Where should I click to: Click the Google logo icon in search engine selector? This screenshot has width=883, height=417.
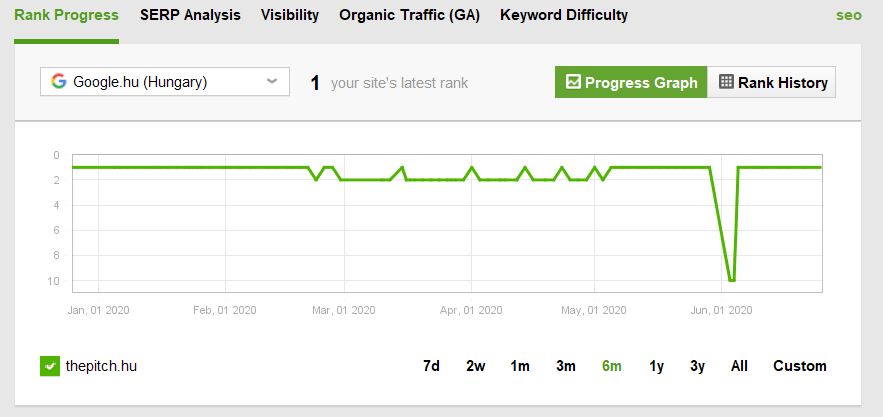coord(59,82)
